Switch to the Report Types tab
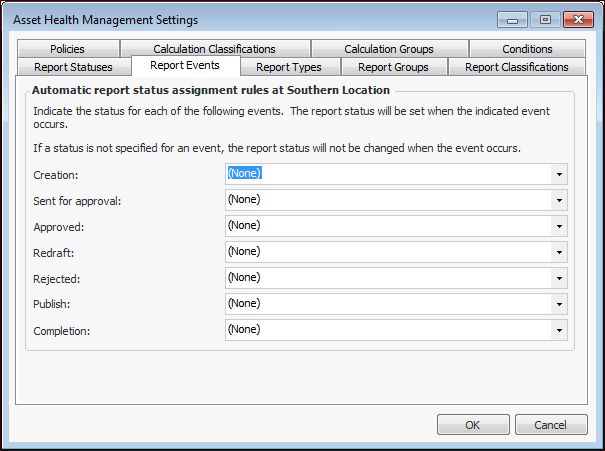 coord(287,67)
